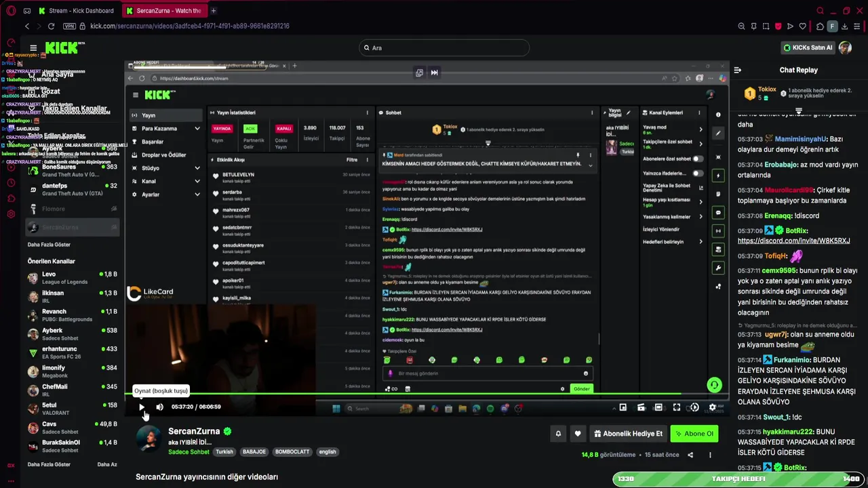Screen dimensions: 868x488
Task: Play the video with the play button
Action: [142, 407]
